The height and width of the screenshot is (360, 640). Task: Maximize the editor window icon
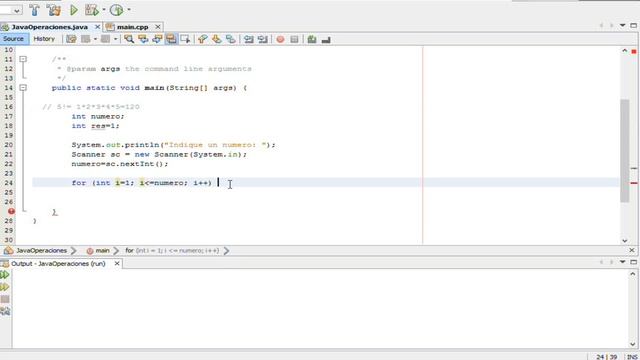pos(633,25)
